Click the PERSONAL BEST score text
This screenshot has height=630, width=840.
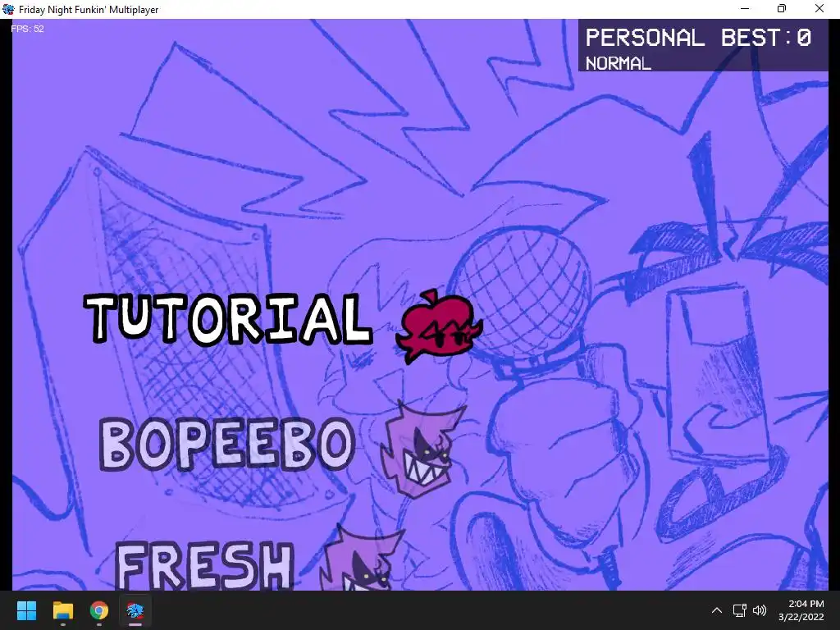(x=698, y=38)
